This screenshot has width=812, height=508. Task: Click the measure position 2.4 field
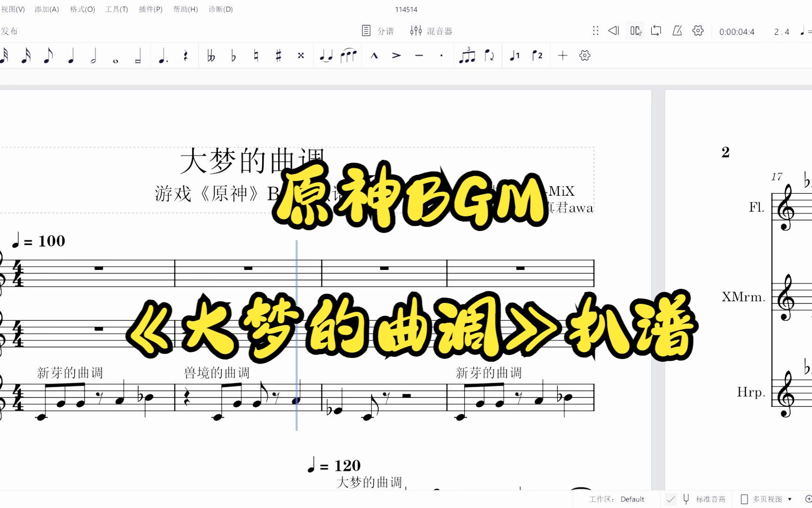[782, 32]
